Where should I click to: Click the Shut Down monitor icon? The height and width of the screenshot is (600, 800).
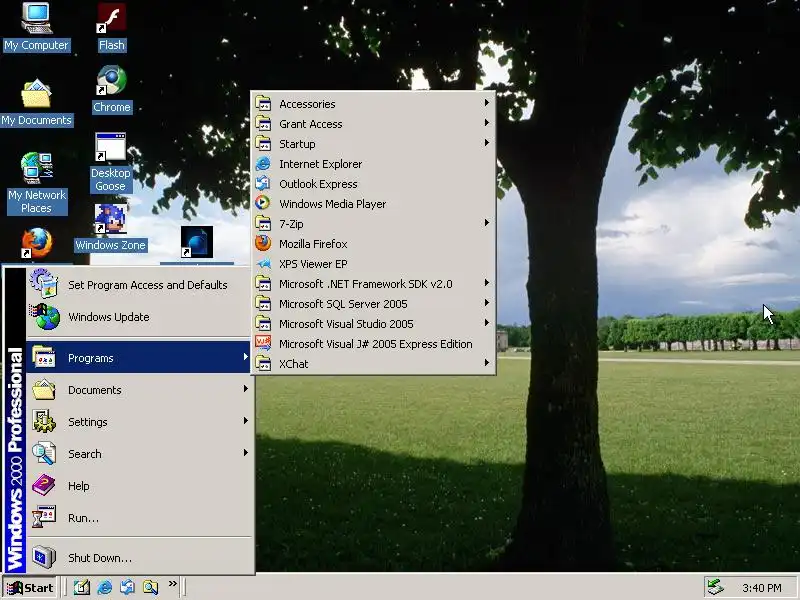pos(44,557)
